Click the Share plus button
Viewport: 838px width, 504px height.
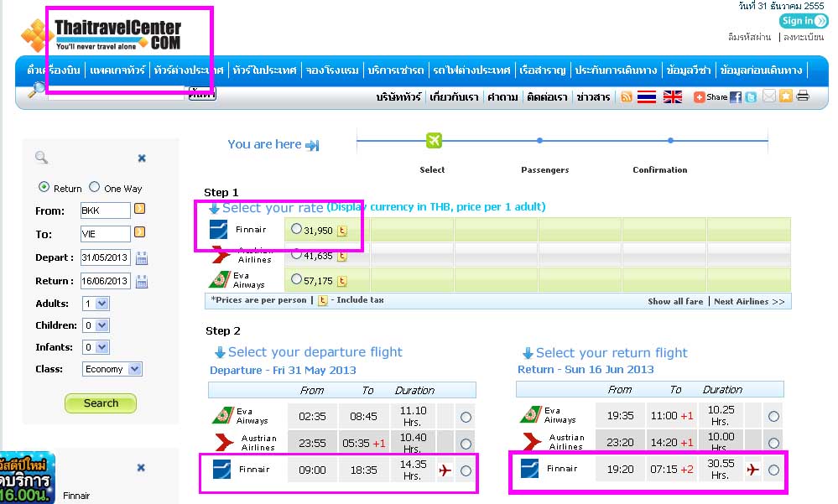(x=699, y=96)
